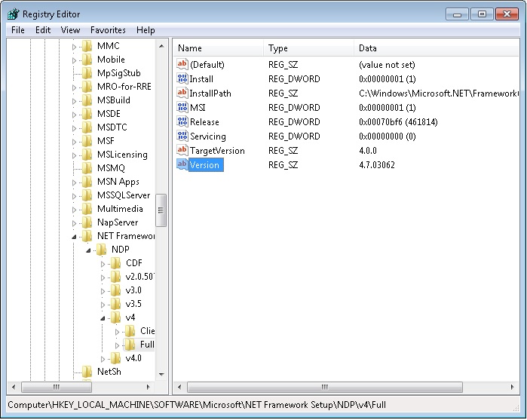The width and height of the screenshot is (527, 420).
Task: Expand the MRO-for-RRE tree node
Action: (x=75, y=87)
